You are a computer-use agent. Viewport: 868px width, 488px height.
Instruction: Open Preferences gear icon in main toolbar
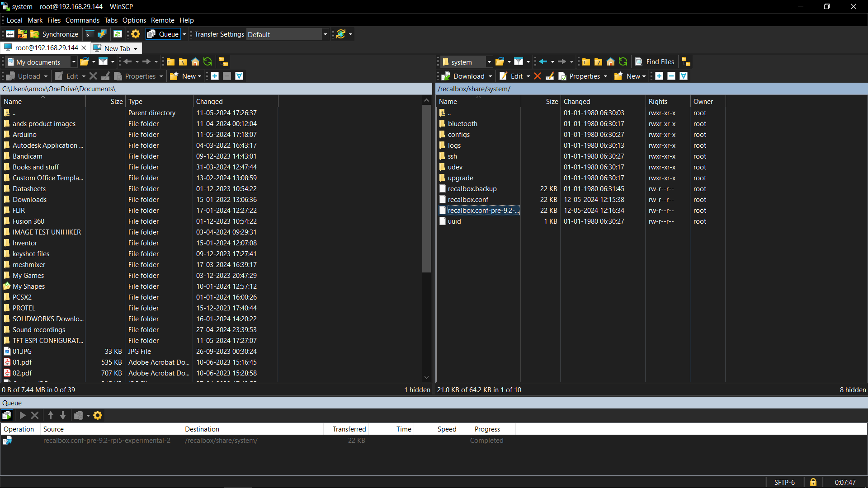coord(136,34)
